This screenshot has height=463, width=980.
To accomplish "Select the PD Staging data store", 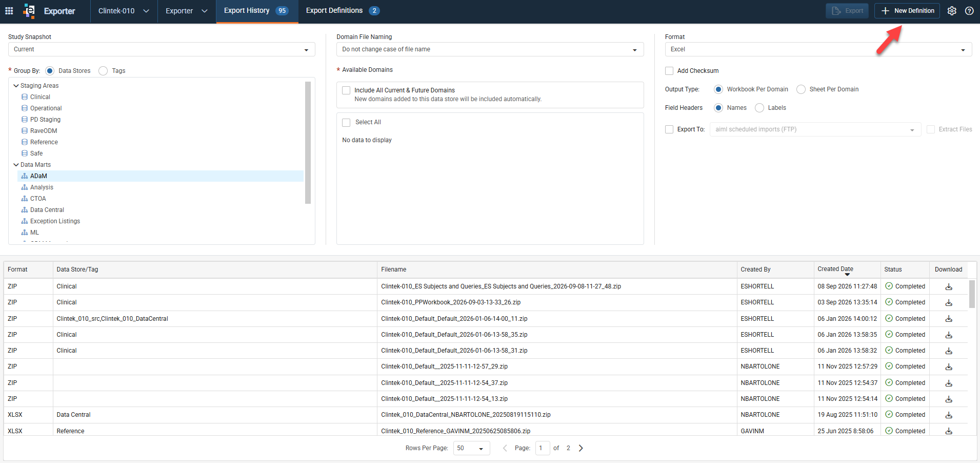I will coord(45,120).
